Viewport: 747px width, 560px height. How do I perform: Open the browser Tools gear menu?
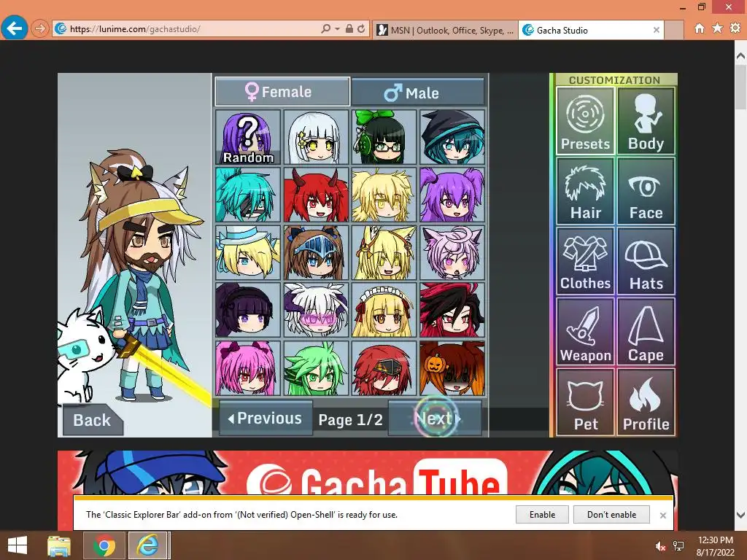tap(735, 28)
